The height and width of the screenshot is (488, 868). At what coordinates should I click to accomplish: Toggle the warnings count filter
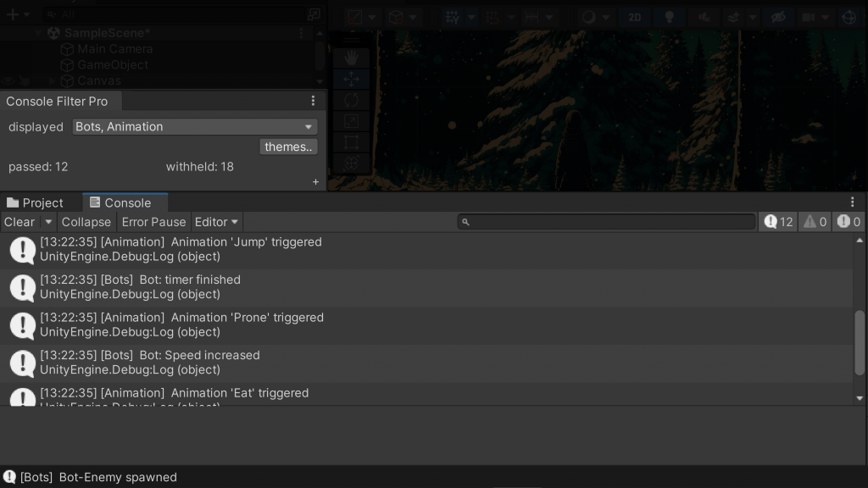(x=815, y=222)
